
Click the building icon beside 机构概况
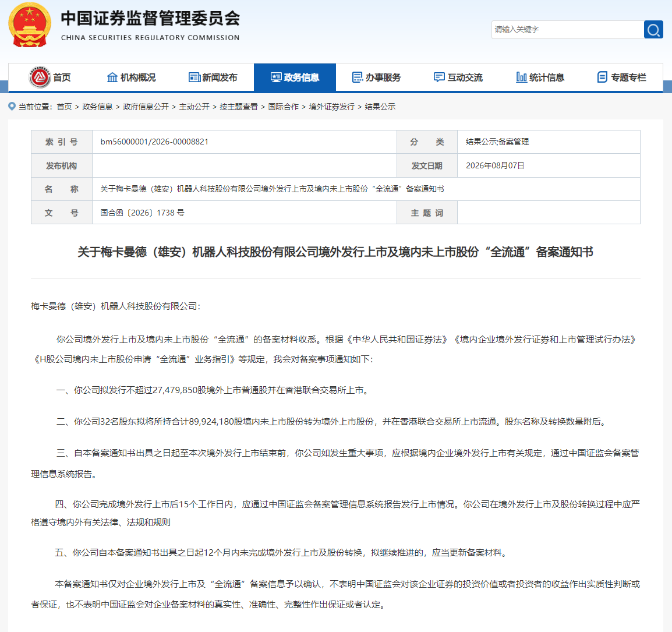coord(112,77)
